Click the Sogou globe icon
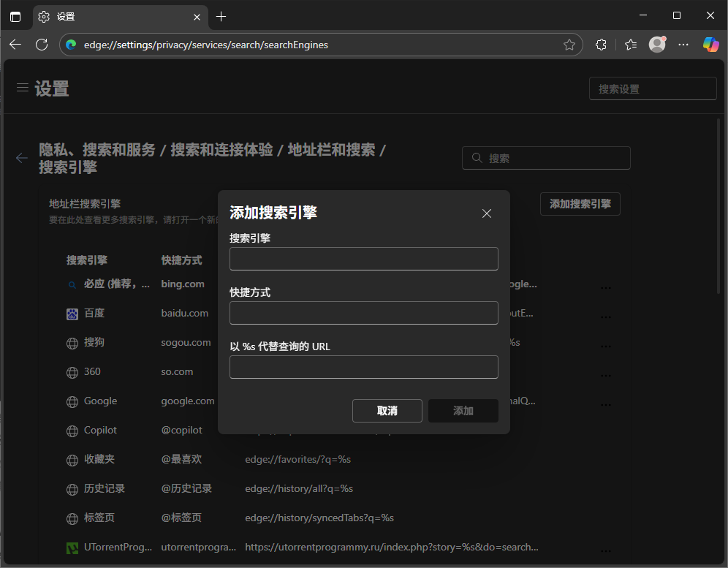 [x=72, y=342]
